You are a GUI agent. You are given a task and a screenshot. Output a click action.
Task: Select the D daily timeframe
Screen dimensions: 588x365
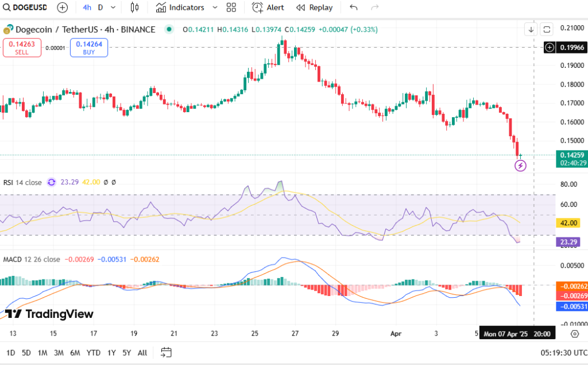click(x=100, y=7)
